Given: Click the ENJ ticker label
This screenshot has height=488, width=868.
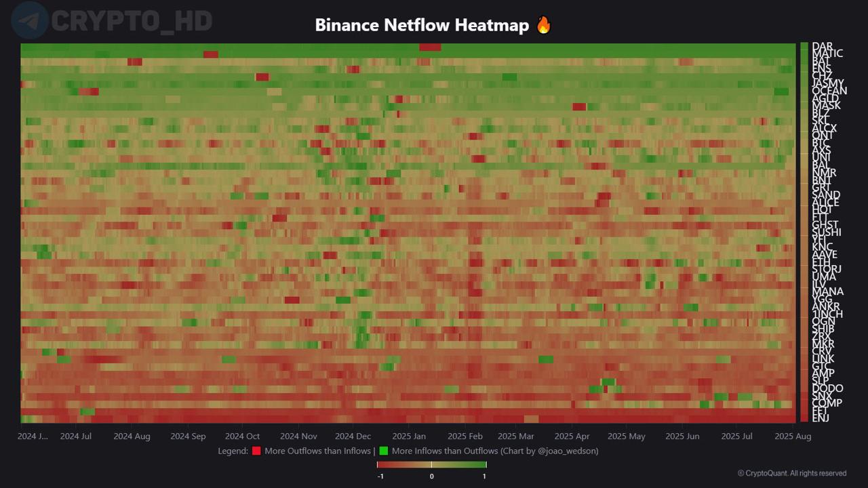Looking at the screenshot, I should pyautogui.click(x=821, y=418).
